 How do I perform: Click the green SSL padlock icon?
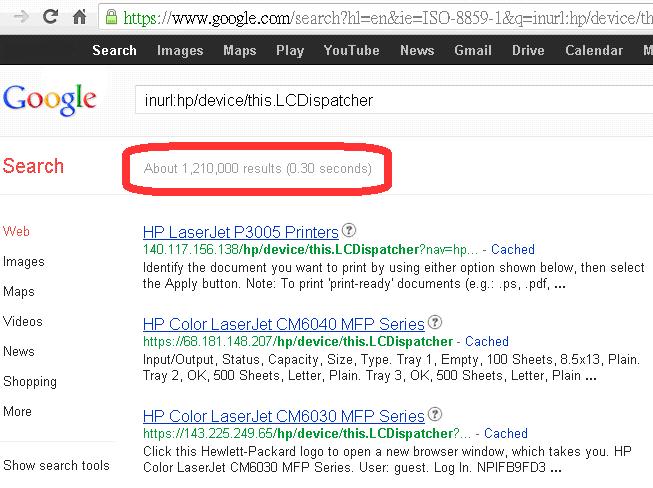(111, 17)
